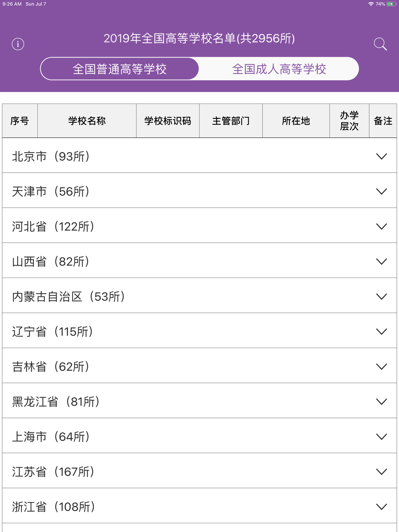Expand 河北省 (122所) chevron
This screenshot has height=532, width=399.
[381, 227]
